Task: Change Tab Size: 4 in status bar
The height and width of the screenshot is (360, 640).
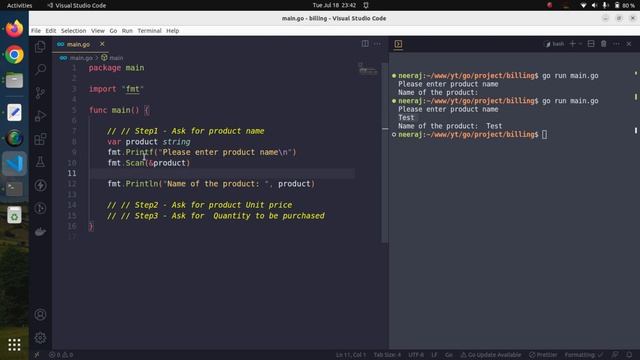Action: coord(387,355)
